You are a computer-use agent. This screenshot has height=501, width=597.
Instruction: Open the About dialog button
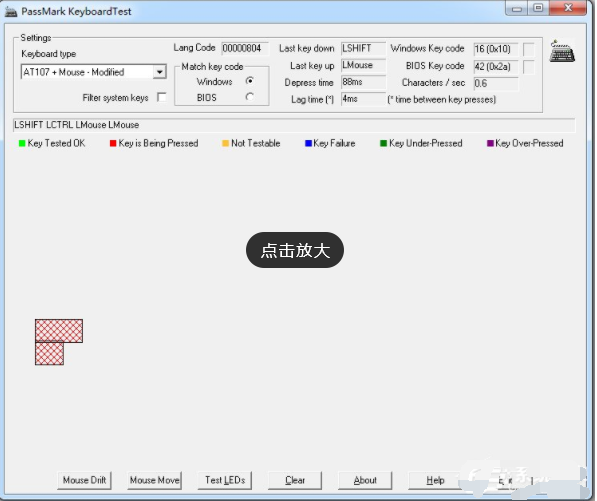click(365, 480)
